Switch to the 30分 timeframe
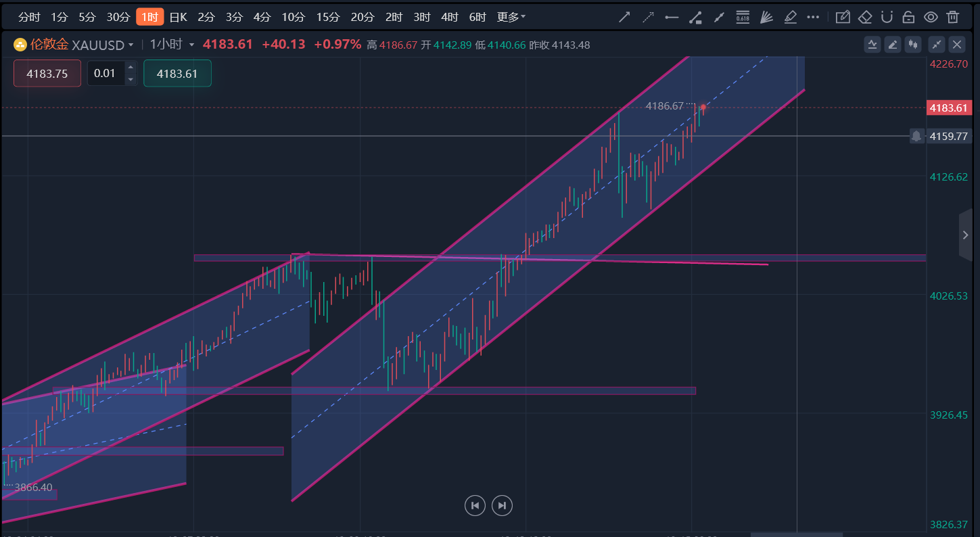Screen dimensions: 980x537 (118, 17)
